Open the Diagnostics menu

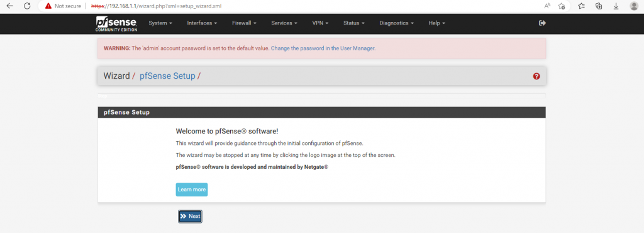[x=396, y=23]
